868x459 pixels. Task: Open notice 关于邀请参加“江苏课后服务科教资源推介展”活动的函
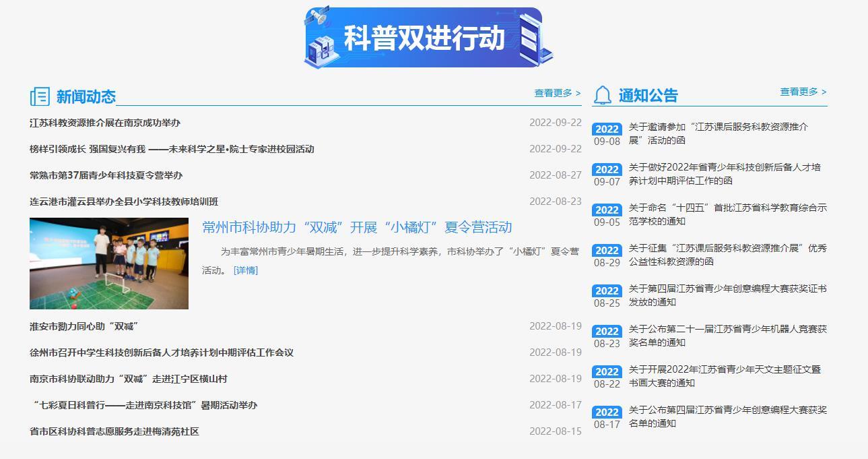click(719, 133)
